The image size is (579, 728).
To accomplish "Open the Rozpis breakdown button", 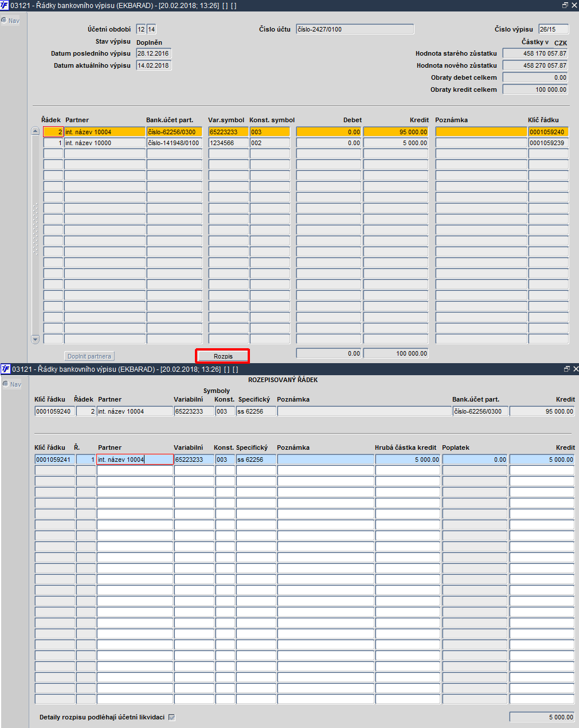I will tap(223, 356).
